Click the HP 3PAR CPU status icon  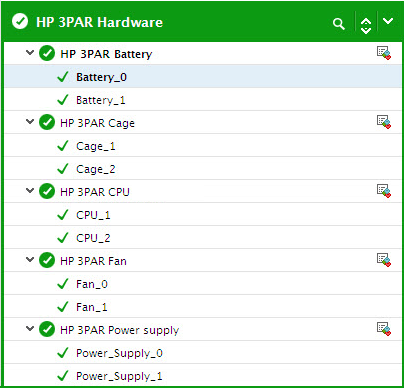(47, 191)
